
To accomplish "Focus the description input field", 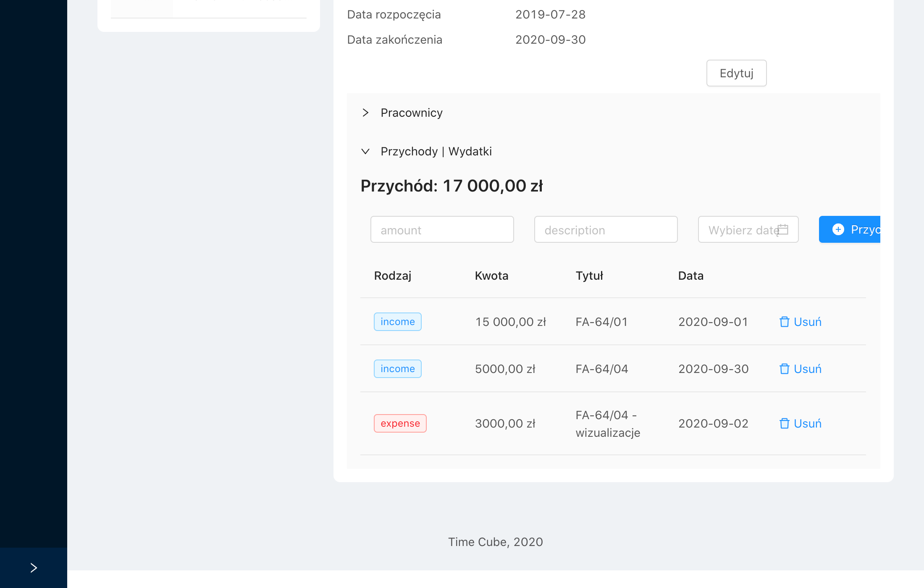I will point(606,229).
